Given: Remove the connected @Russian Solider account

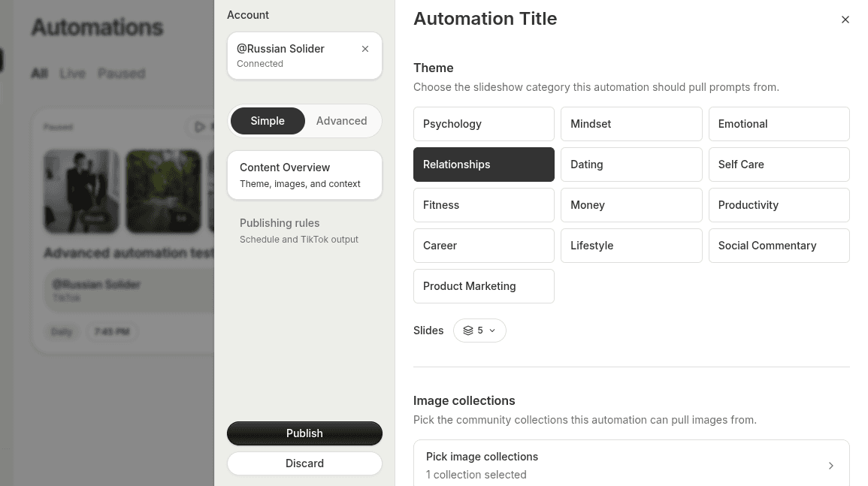Looking at the screenshot, I should coord(365,48).
